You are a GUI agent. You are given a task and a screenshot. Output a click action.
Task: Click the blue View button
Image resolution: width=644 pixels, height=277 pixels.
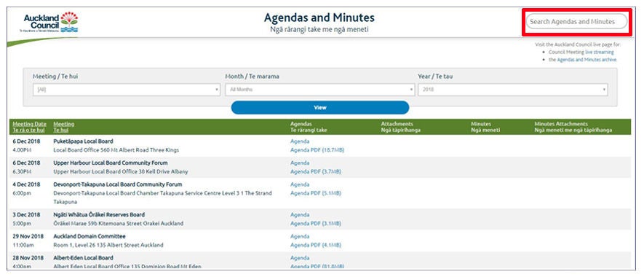[x=320, y=107]
